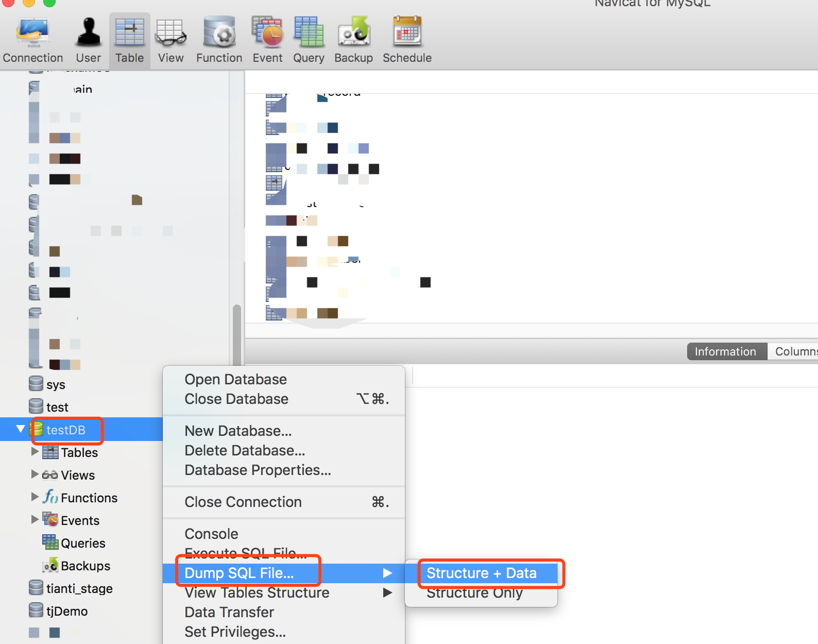The image size is (818, 644).
Task: Select Execute SQL File... menu entry
Action: [x=284, y=553]
